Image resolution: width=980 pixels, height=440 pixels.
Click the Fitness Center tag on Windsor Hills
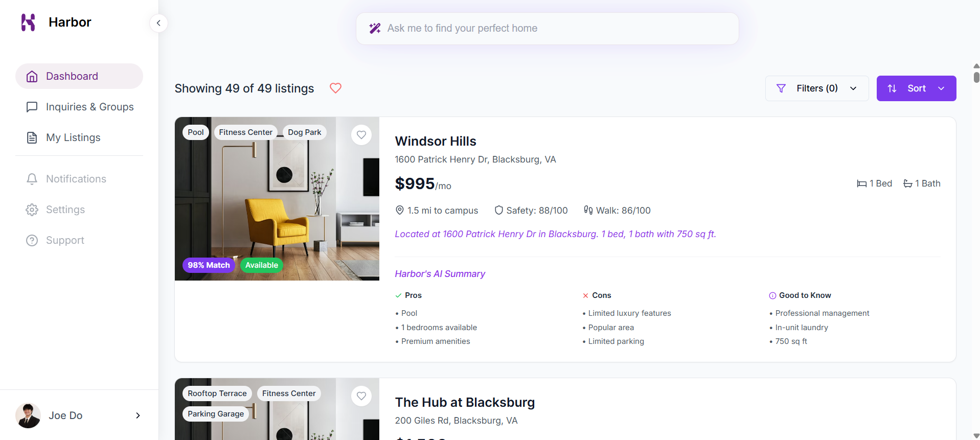coord(245,132)
